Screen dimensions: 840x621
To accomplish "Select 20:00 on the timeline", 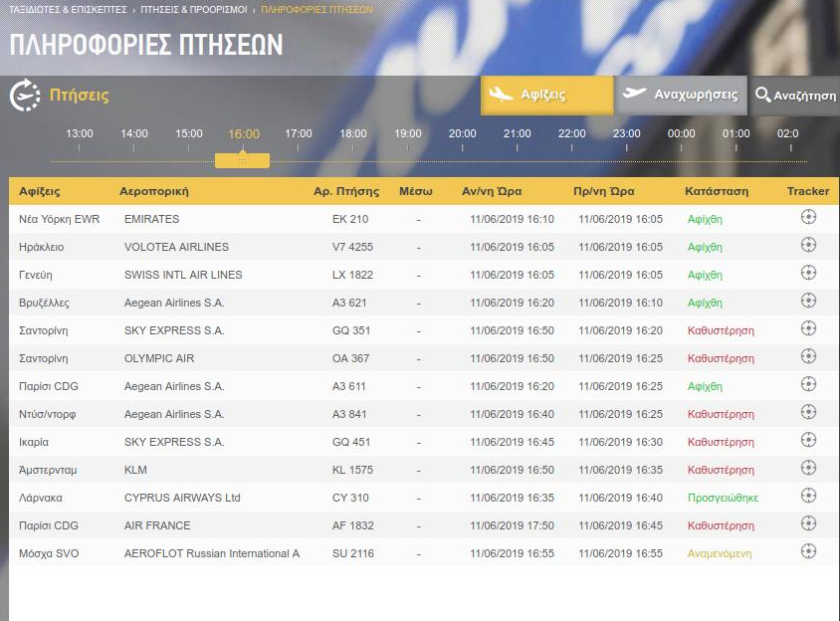I will coord(463,133).
